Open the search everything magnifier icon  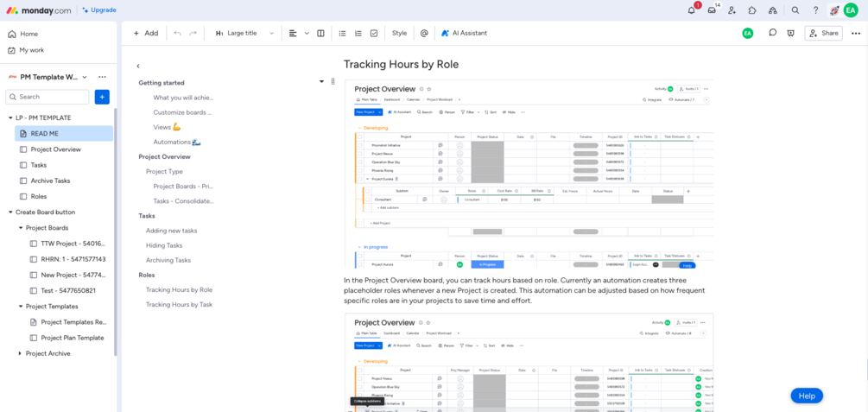[x=795, y=10]
